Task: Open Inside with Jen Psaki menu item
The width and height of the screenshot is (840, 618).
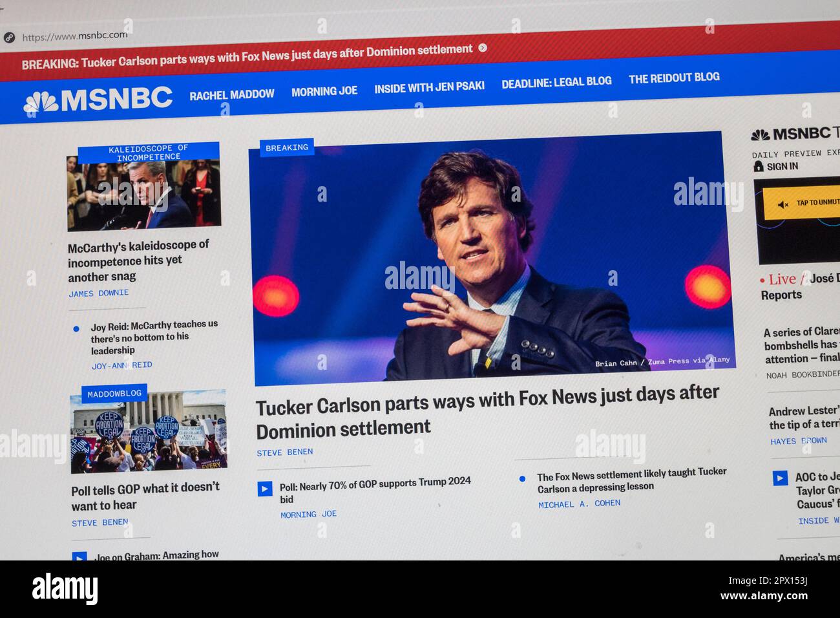Action: point(429,87)
